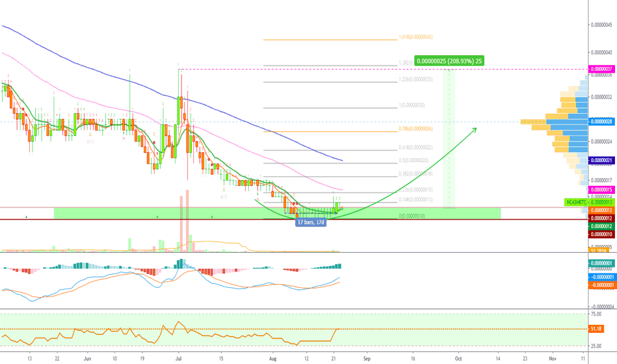Viewport: 617px width, 364px height.
Task: Select the Jul label on the time axis
Action: tap(178, 359)
